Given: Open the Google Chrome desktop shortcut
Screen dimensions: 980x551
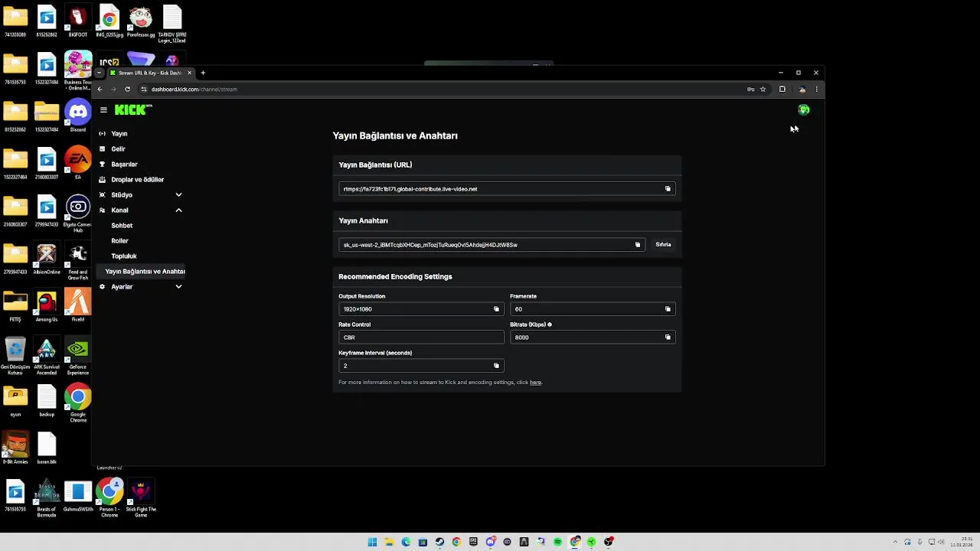Looking at the screenshot, I should pyautogui.click(x=78, y=403).
